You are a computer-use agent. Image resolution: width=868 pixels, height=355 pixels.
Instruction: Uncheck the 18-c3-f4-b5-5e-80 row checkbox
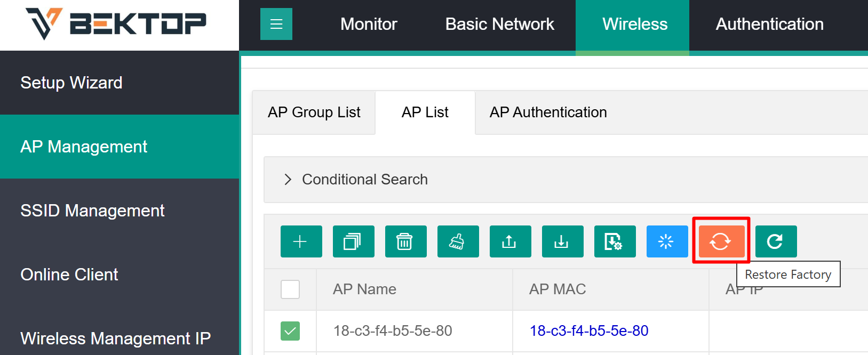pos(290,331)
